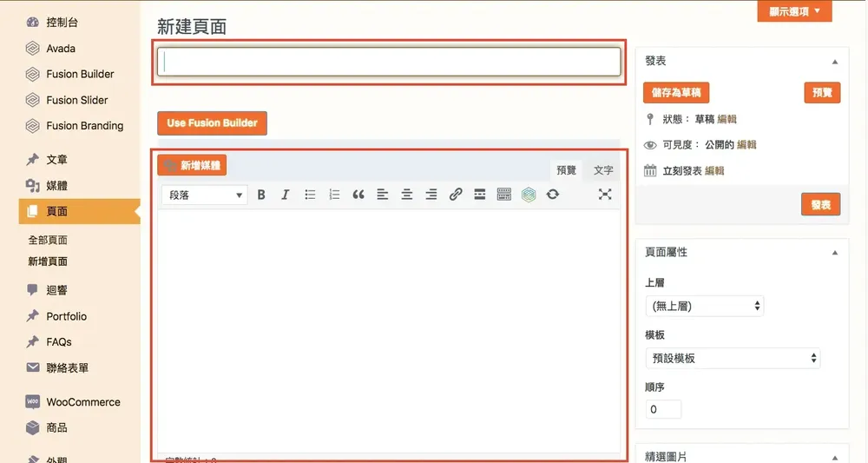The height and width of the screenshot is (463, 868).
Task: Enter distraction-free fullscreen editor mode
Action: click(x=605, y=194)
